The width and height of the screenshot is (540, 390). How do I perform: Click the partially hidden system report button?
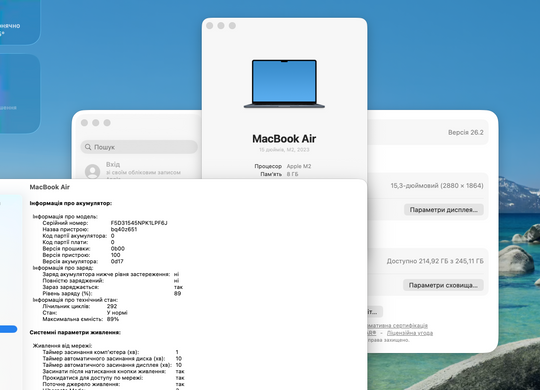[375, 312]
